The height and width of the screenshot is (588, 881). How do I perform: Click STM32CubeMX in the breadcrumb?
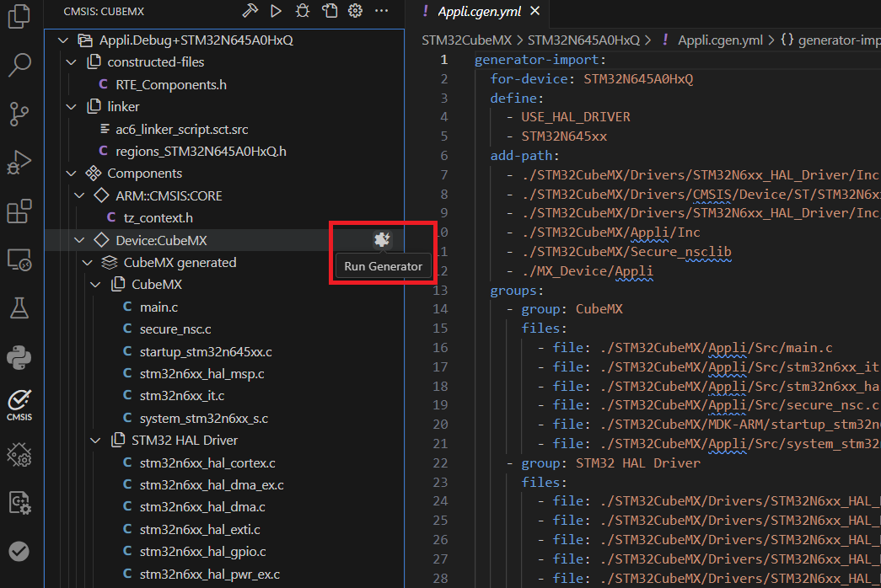pyautogui.click(x=467, y=39)
